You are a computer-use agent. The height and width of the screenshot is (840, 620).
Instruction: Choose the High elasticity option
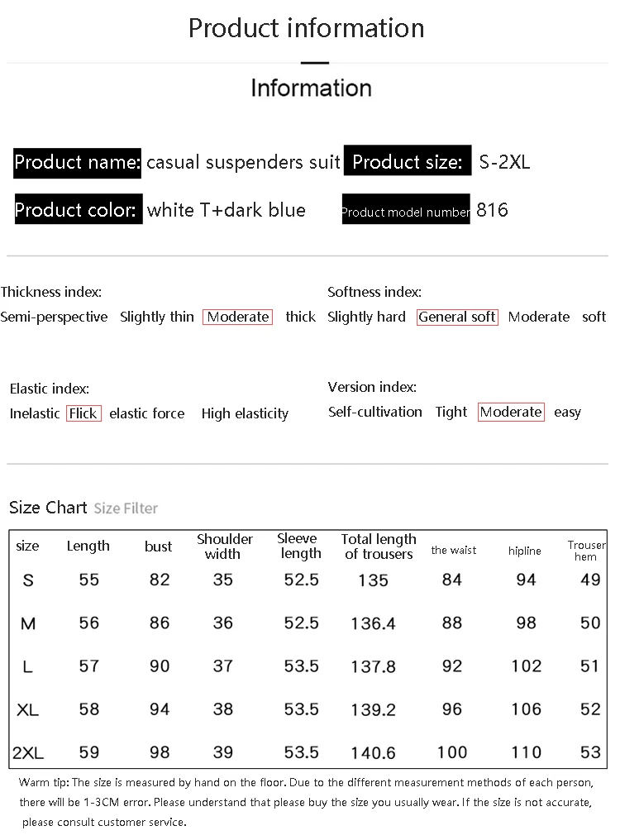click(x=245, y=413)
